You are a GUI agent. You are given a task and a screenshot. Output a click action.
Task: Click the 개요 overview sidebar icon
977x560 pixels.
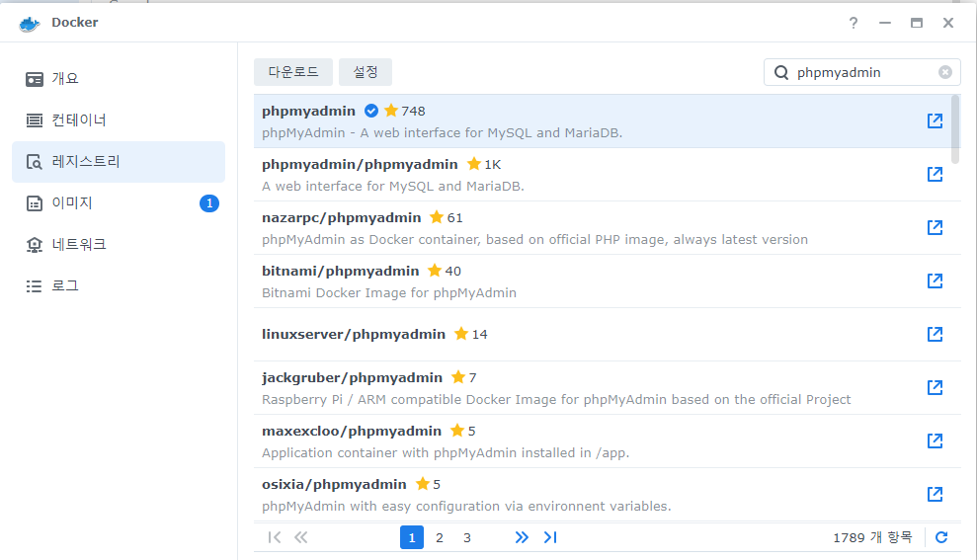pos(35,79)
